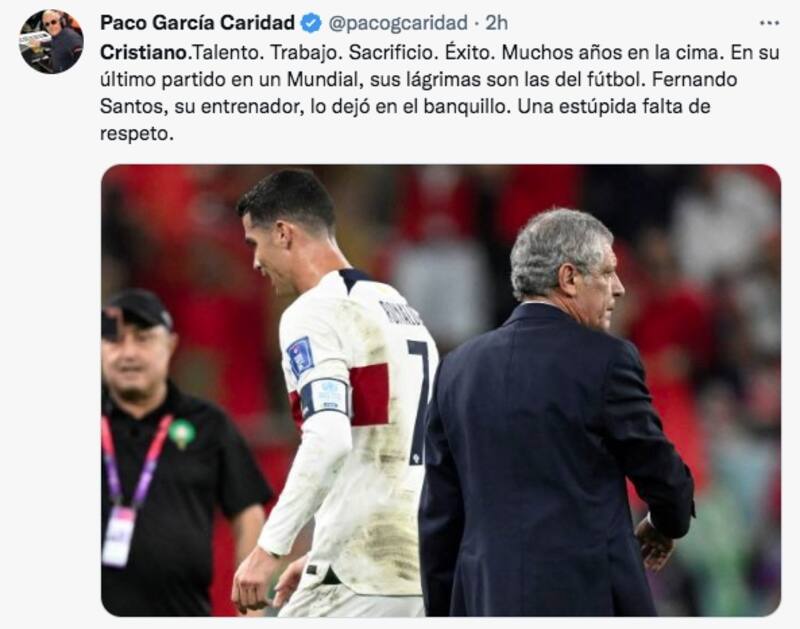Viewport: 800px width, 629px height.
Task: Open the attached photo of Ronaldo and Santos
Action: tap(441, 390)
